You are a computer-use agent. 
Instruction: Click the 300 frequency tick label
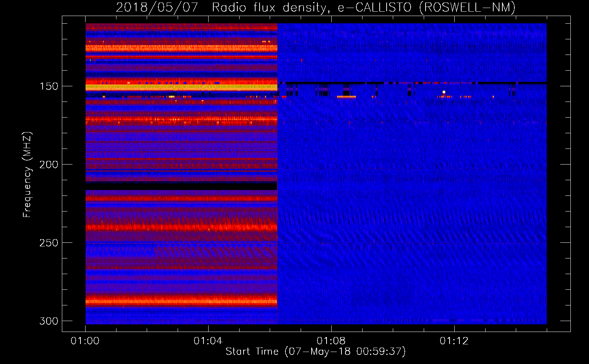point(48,321)
